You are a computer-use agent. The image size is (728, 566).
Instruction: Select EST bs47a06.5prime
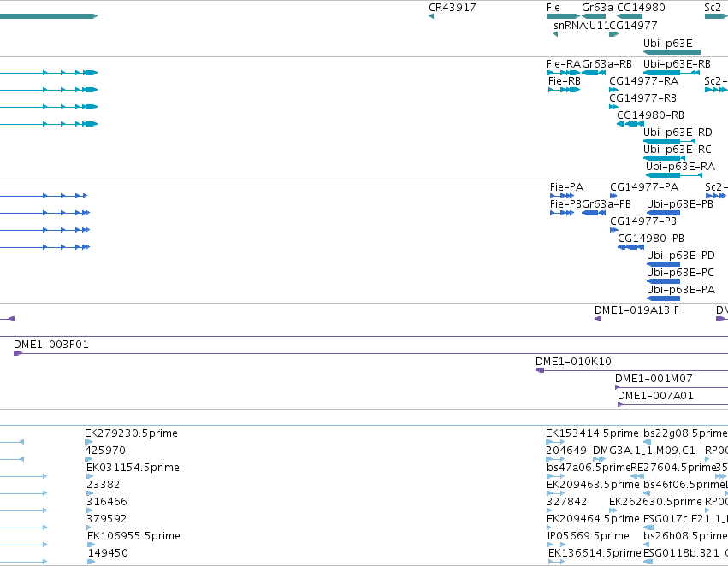(555, 476)
